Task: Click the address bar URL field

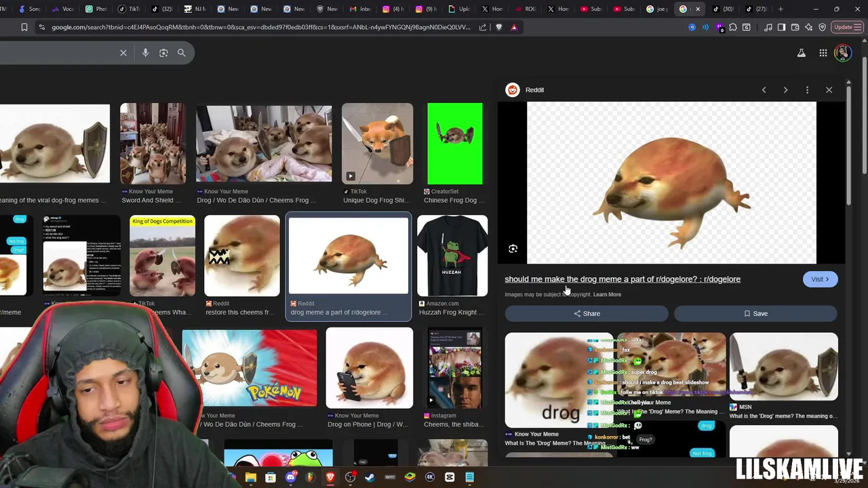Action: click(261, 27)
